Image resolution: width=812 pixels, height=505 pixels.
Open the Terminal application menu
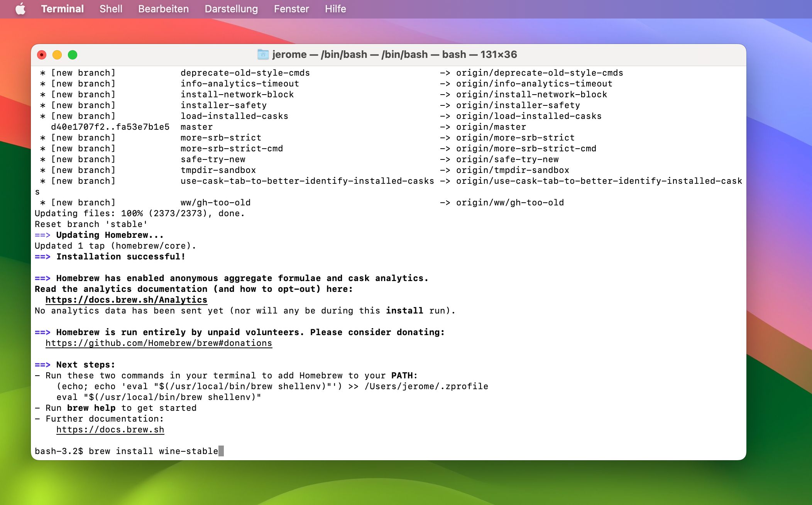click(x=62, y=9)
